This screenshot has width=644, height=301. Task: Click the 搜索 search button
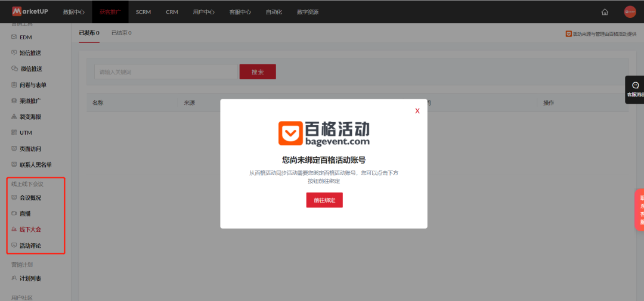click(x=258, y=72)
